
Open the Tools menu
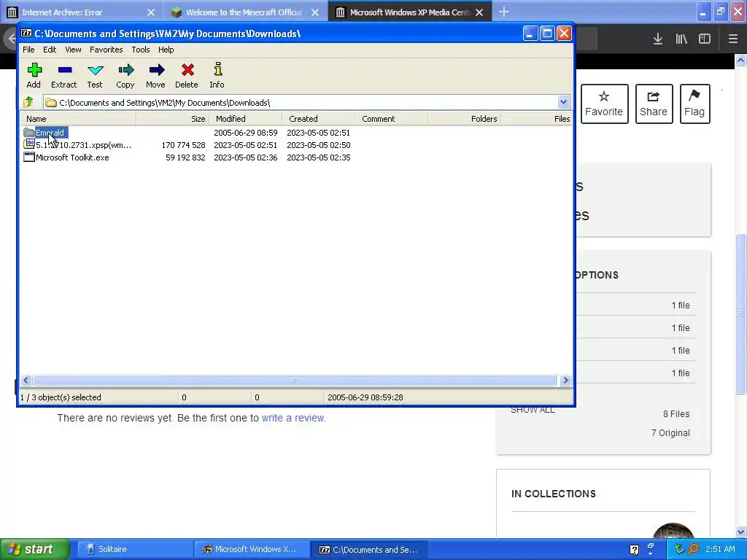click(x=141, y=50)
